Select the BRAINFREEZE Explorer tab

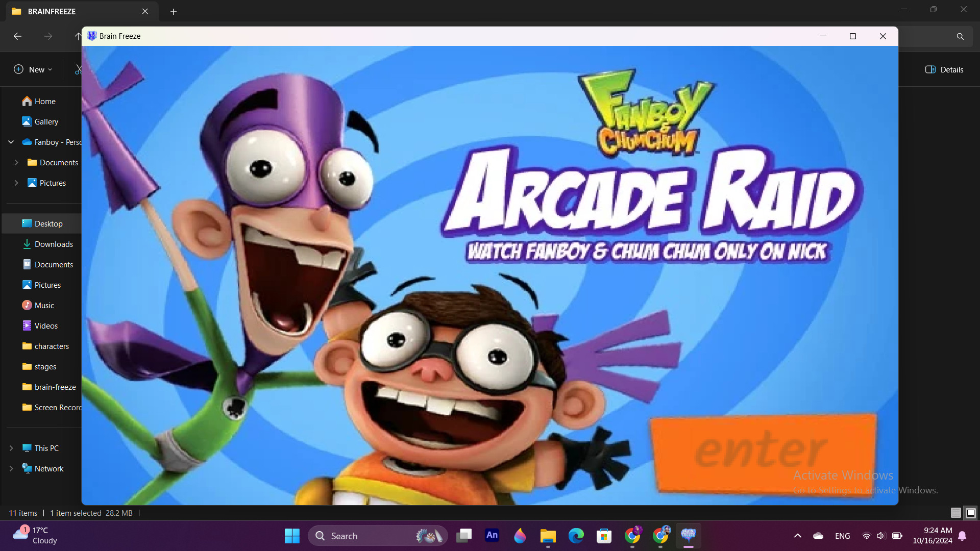tap(71, 11)
